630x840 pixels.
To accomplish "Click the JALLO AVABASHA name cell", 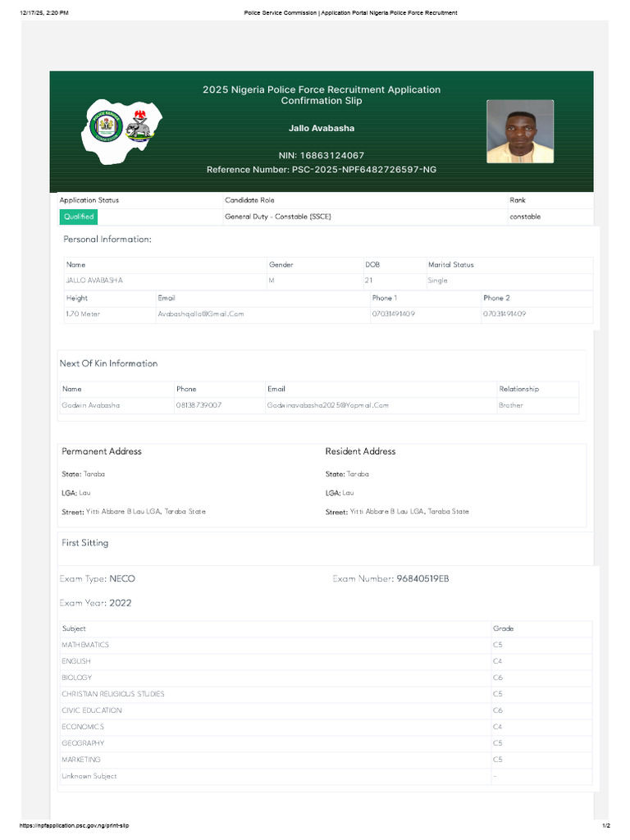I will (94, 281).
